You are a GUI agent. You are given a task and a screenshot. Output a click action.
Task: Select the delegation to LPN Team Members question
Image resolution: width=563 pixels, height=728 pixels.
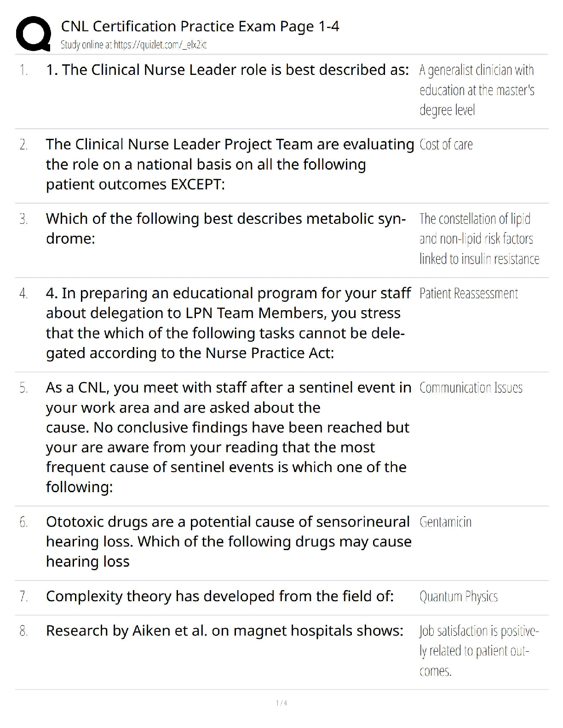click(228, 323)
